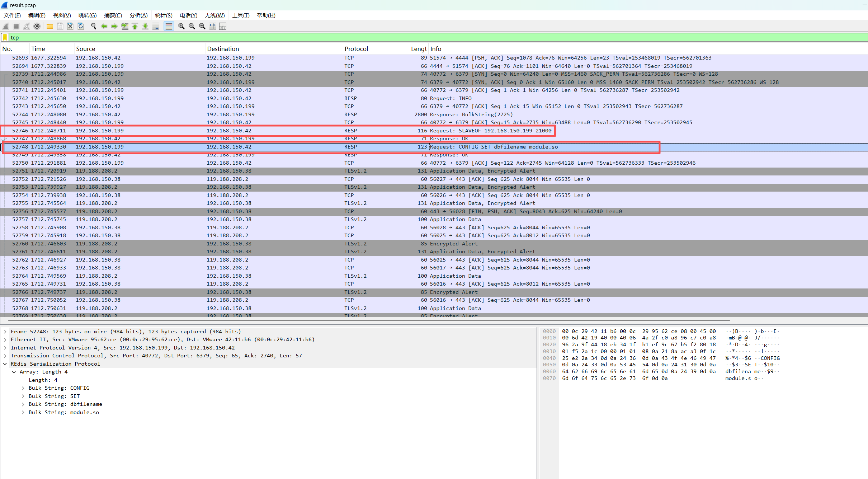Open the 统计(S) menu

click(164, 15)
